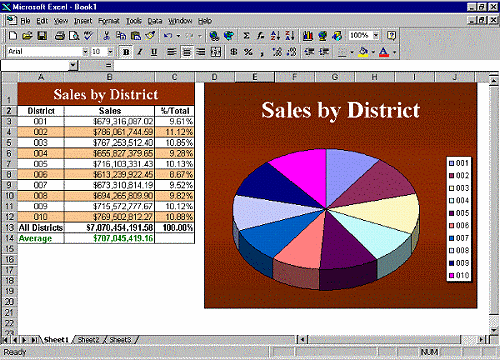Open the Insert menu

point(83,21)
